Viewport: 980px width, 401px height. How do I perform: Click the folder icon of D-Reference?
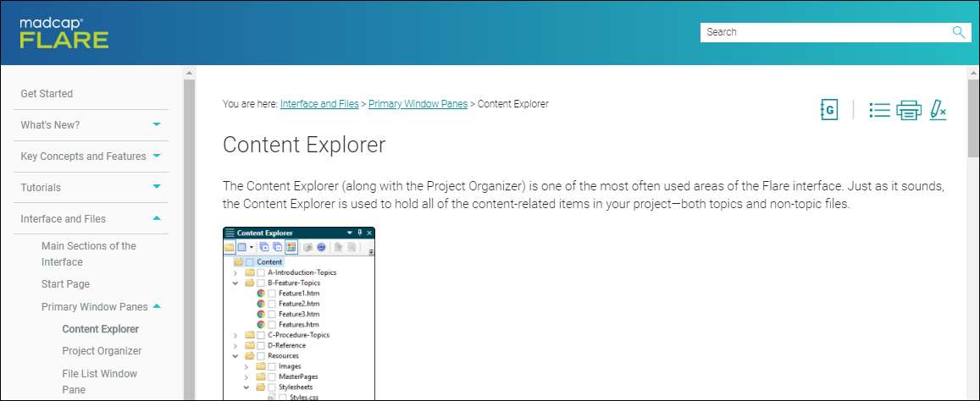[250, 345]
